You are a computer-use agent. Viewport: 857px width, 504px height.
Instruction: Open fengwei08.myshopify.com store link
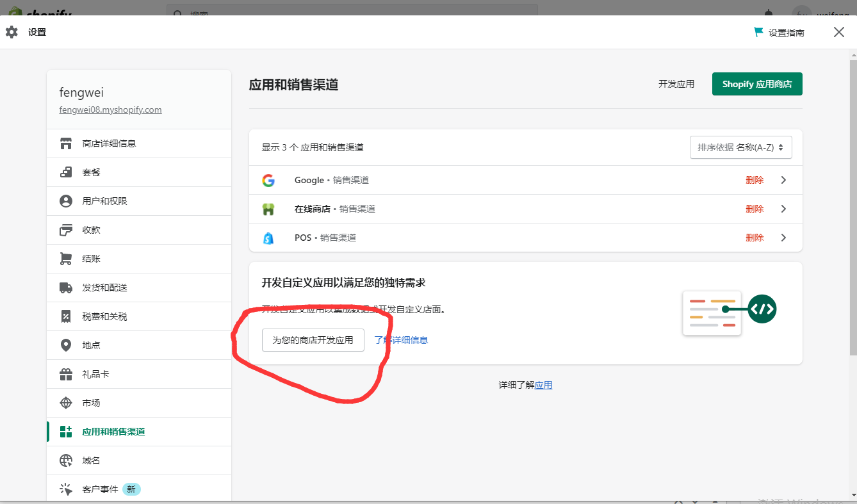(x=111, y=110)
